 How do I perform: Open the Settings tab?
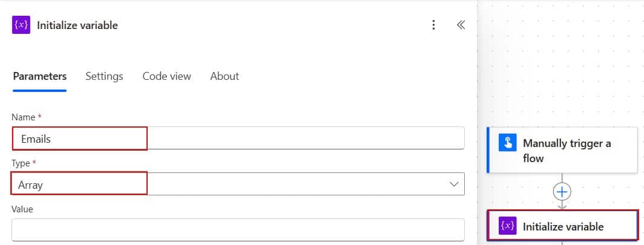[x=104, y=76]
